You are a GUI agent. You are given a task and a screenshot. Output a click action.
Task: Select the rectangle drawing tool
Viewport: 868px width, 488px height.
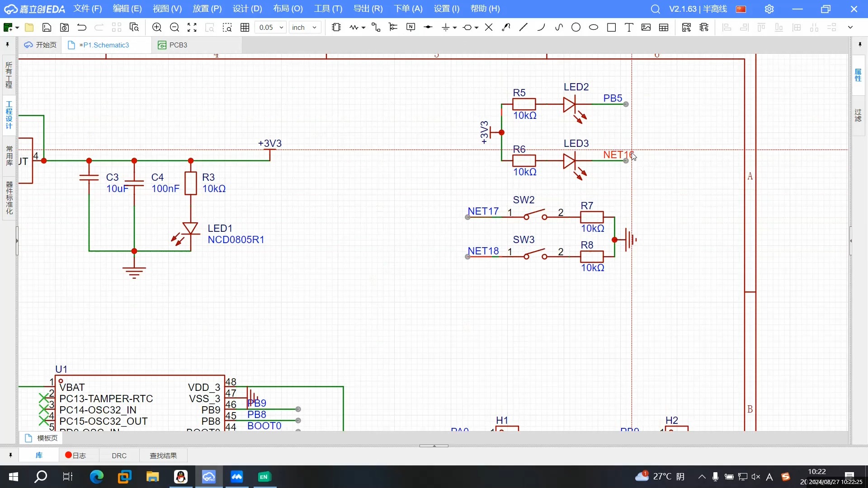tap(612, 28)
